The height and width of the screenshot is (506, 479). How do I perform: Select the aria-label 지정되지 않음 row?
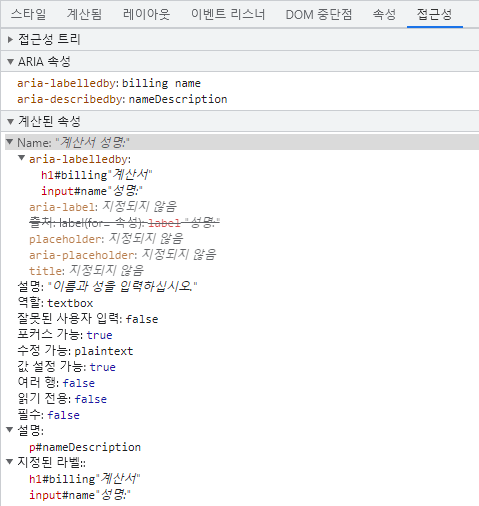(x=103, y=207)
